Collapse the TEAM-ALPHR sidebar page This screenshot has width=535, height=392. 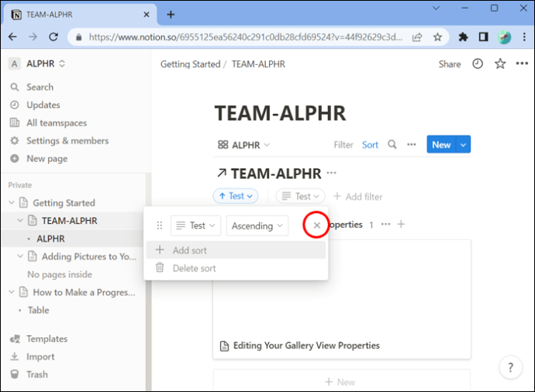click(20, 220)
